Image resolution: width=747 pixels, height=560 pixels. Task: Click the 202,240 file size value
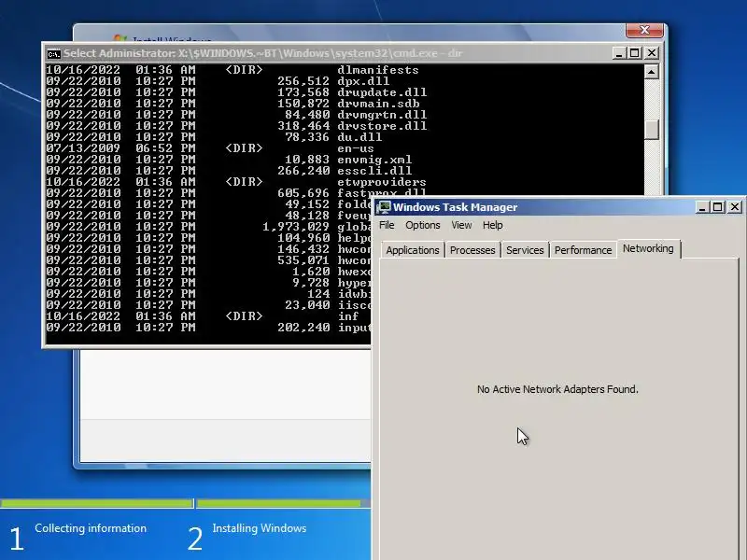tap(303, 328)
